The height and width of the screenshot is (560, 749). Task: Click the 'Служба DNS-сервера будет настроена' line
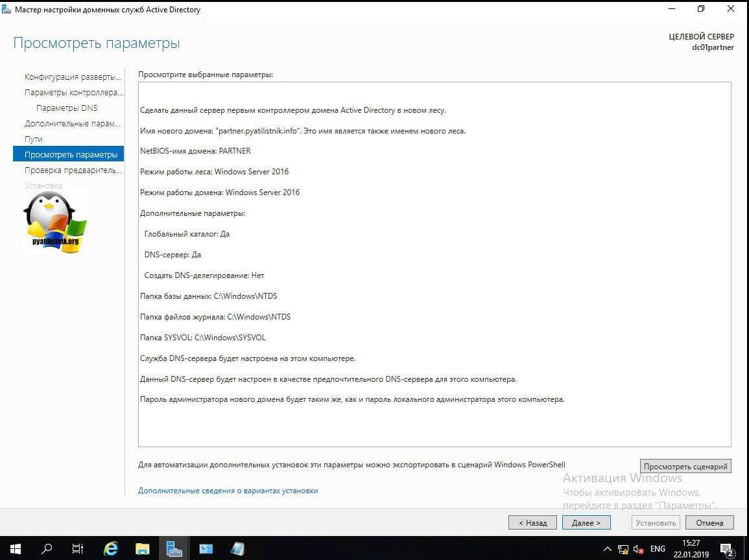[248, 358]
